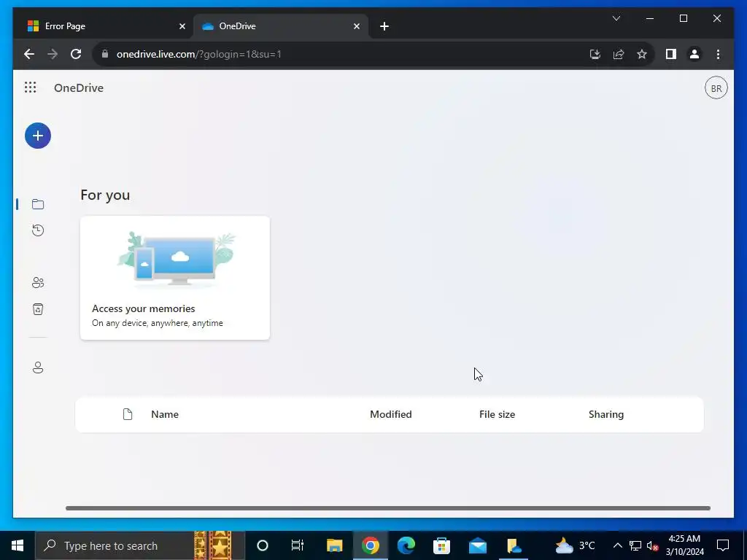Viewport: 747px width, 560px height.
Task: Open My files folder in sidebar
Action: pos(38,204)
